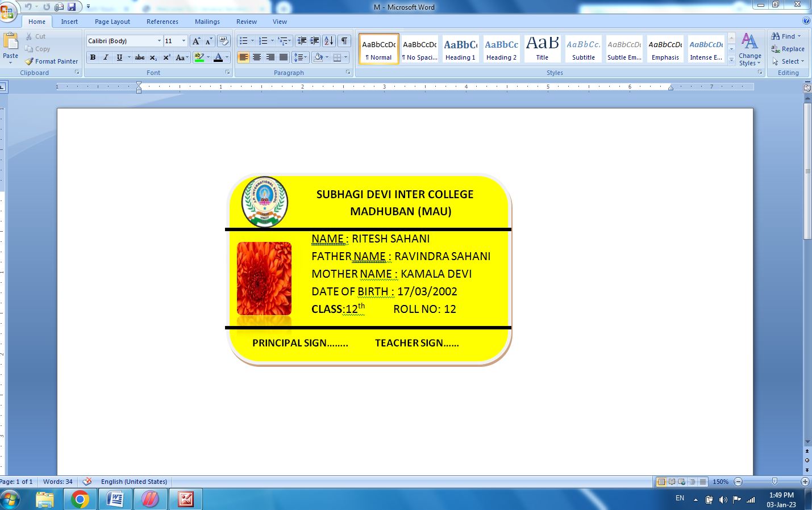812x510 pixels.
Task: Expand the font size dropdown
Action: coord(184,41)
